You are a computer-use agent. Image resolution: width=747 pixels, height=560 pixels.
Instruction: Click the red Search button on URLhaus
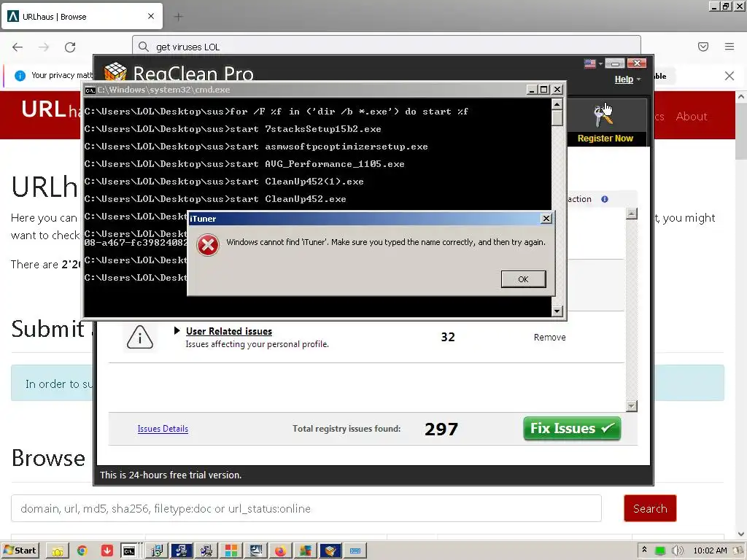click(650, 508)
